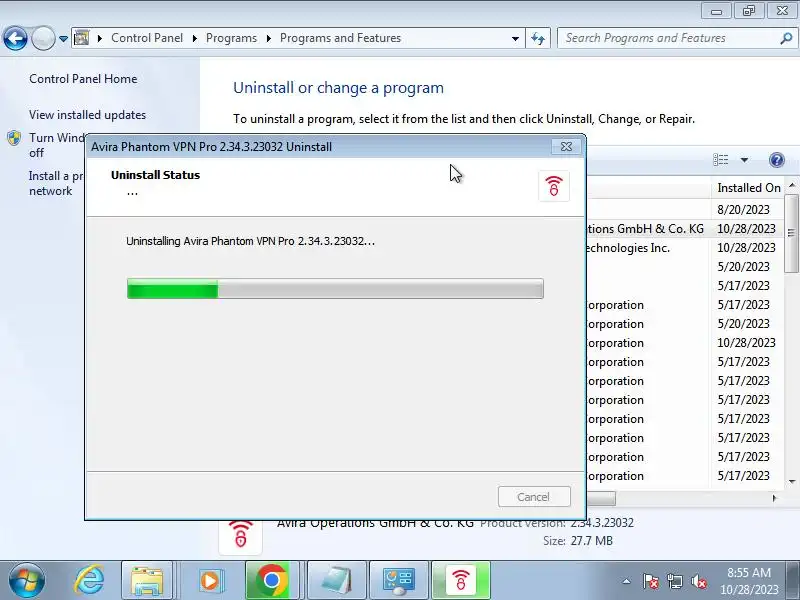Open Notepad taskbar icon

pos(337,581)
